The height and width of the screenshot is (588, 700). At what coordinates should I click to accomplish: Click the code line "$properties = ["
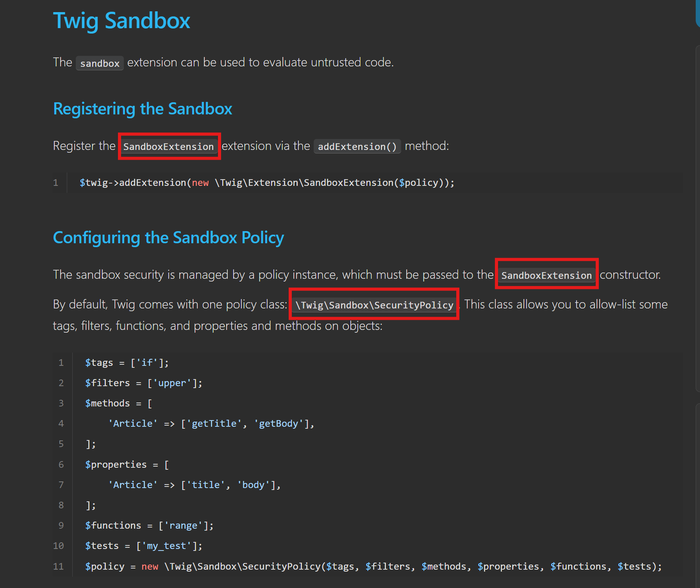click(127, 465)
